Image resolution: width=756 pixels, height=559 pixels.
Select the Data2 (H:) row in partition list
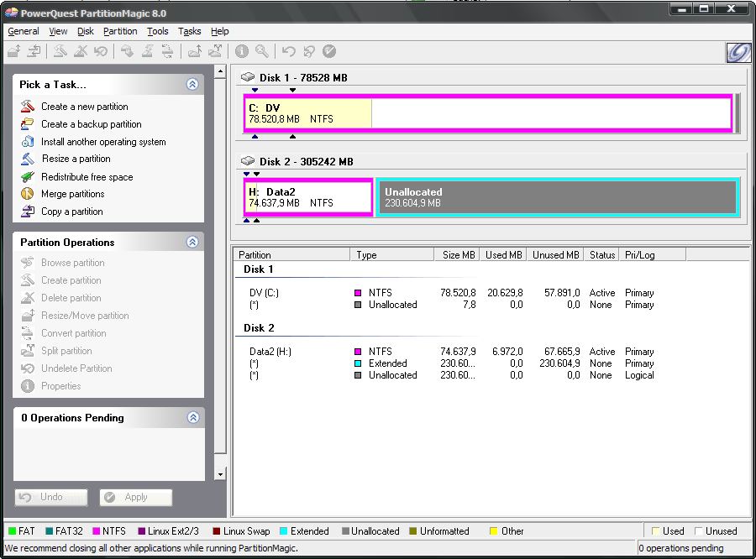coord(451,352)
